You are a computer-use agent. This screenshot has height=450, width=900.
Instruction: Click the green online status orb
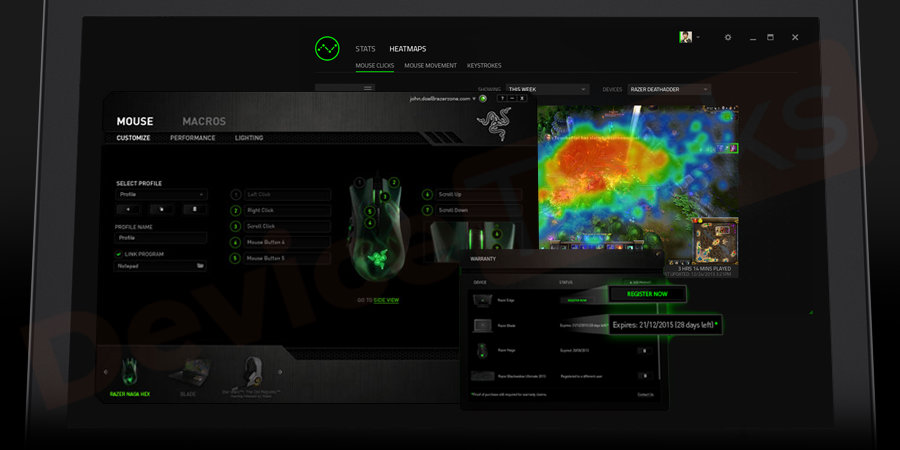[483, 99]
